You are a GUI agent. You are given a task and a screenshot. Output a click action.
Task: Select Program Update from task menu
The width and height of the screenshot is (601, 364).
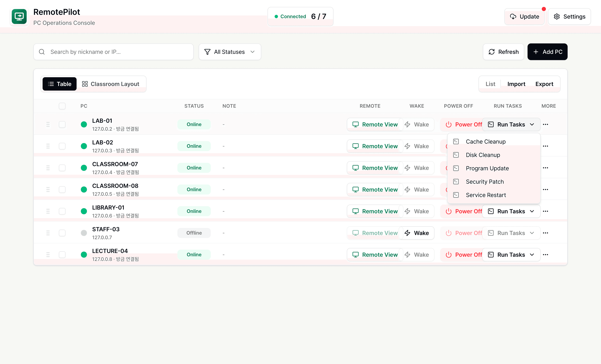point(494,168)
